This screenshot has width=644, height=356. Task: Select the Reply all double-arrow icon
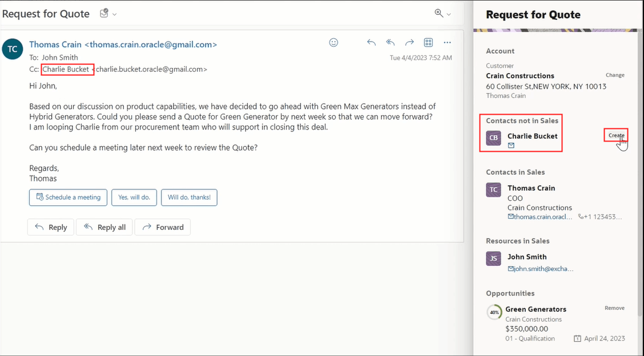(390, 42)
